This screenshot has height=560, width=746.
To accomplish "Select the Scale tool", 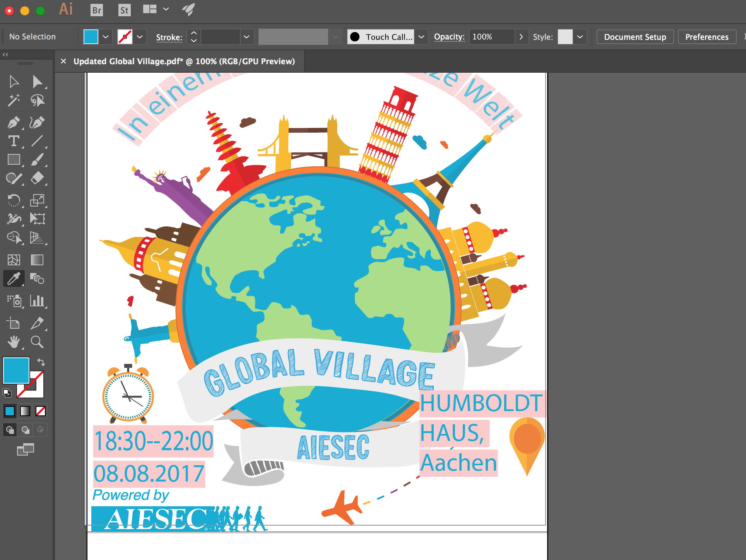I will point(37,200).
